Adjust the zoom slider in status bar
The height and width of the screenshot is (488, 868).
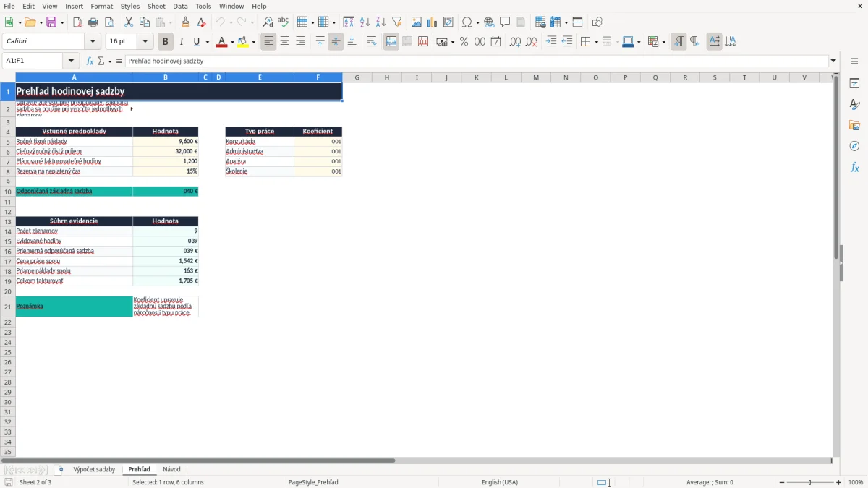click(810, 482)
